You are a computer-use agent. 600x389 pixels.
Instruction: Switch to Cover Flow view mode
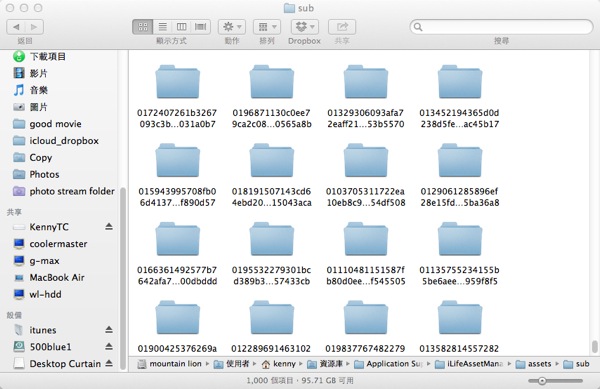coord(201,27)
